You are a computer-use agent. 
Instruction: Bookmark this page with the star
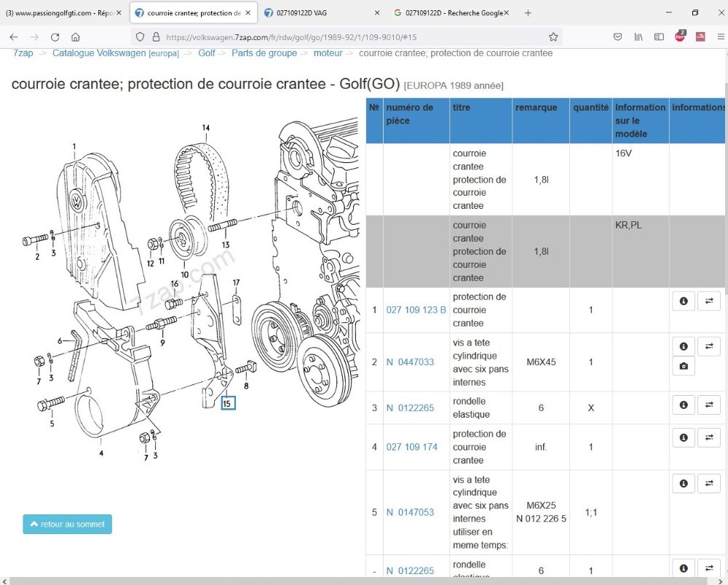(553, 37)
